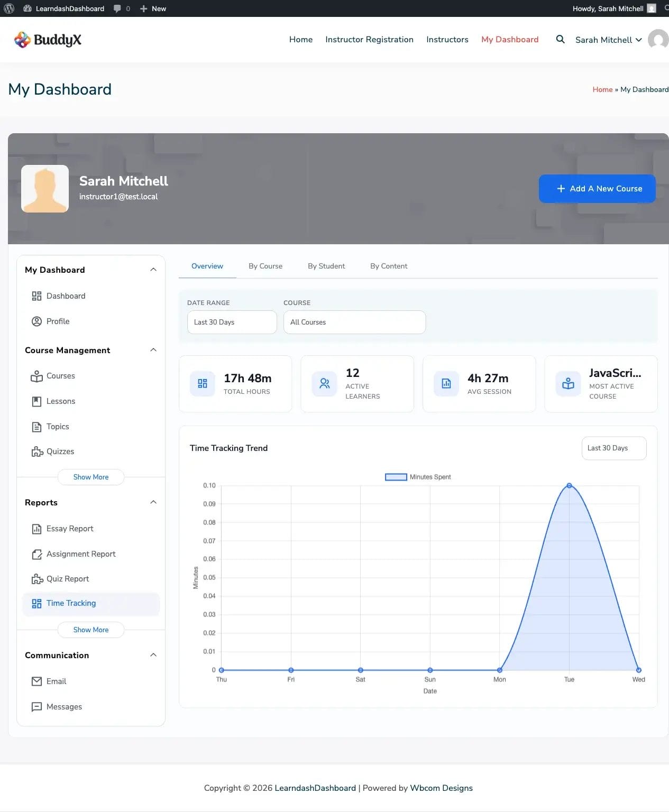This screenshot has height=812, width=669.
Task: Open the Quizzes puzzle icon
Action: coord(37,451)
